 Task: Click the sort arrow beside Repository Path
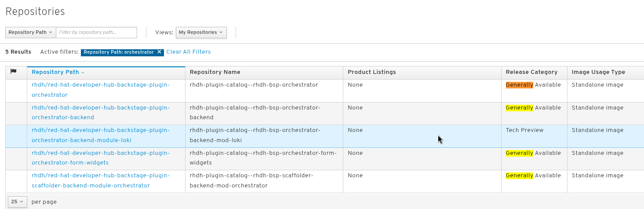[83, 73]
